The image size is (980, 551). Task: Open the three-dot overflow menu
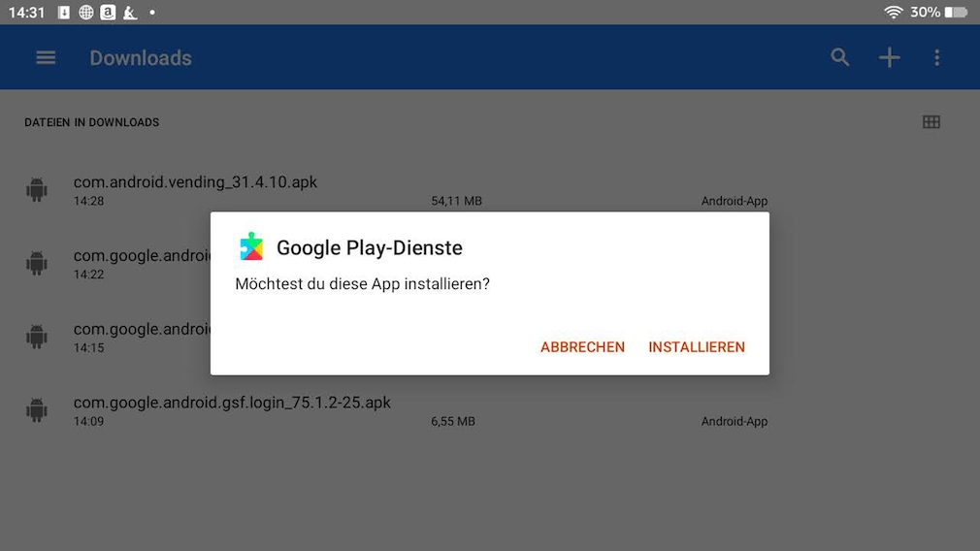936,57
